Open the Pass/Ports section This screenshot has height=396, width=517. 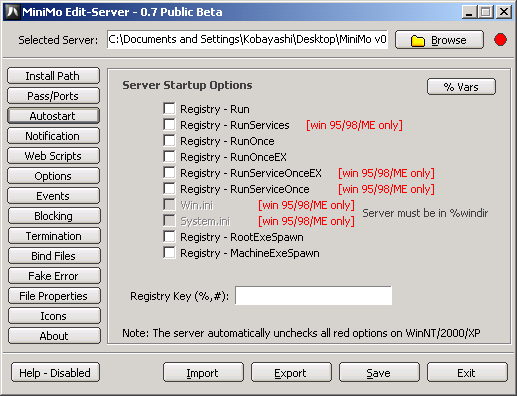(x=53, y=96)
